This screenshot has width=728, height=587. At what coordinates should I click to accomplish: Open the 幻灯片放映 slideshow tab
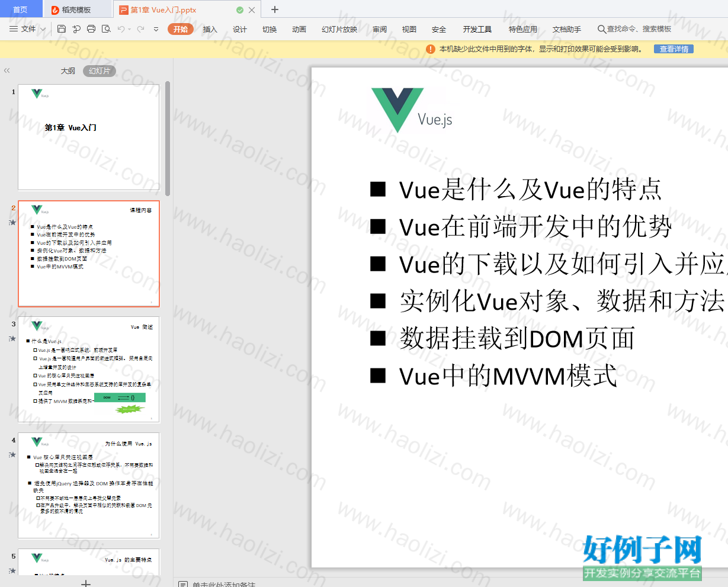339,29
